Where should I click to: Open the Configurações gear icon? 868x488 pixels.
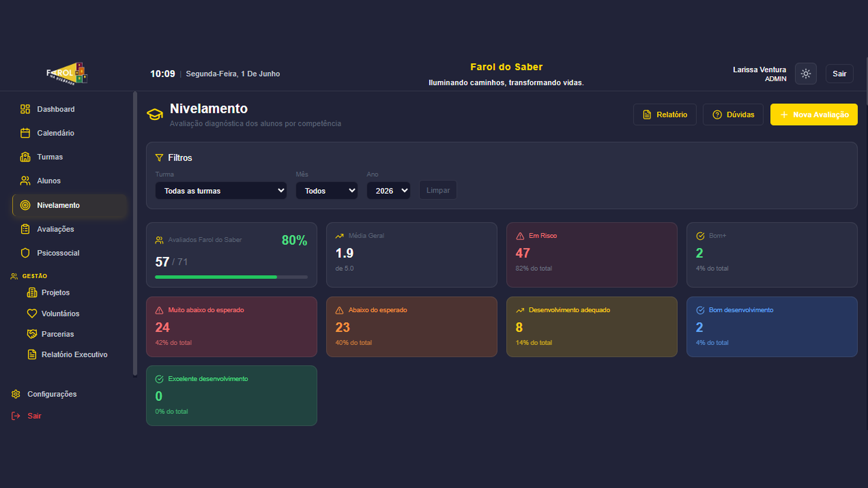(x=16, y=394)
